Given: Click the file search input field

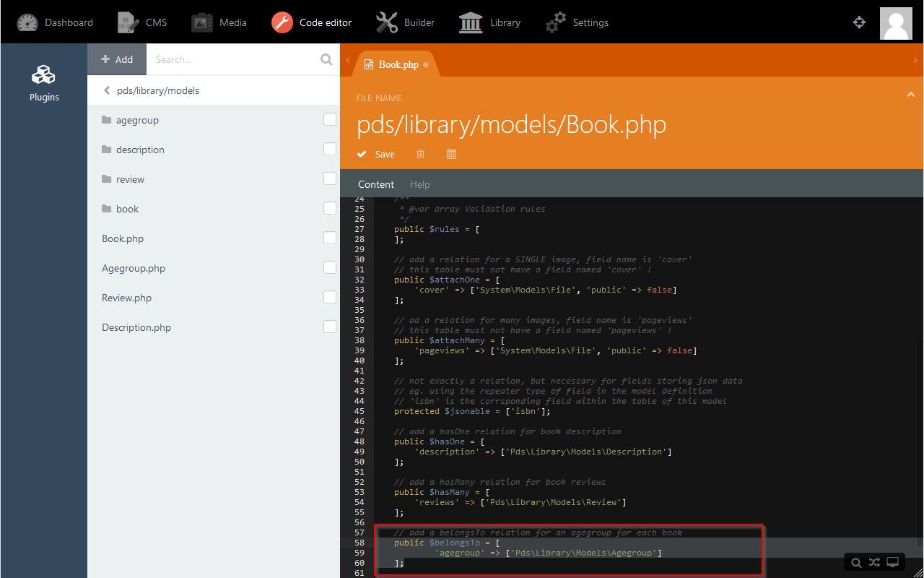Looking at the screenshot, I should pyautogui.click(x=231, y=59).
